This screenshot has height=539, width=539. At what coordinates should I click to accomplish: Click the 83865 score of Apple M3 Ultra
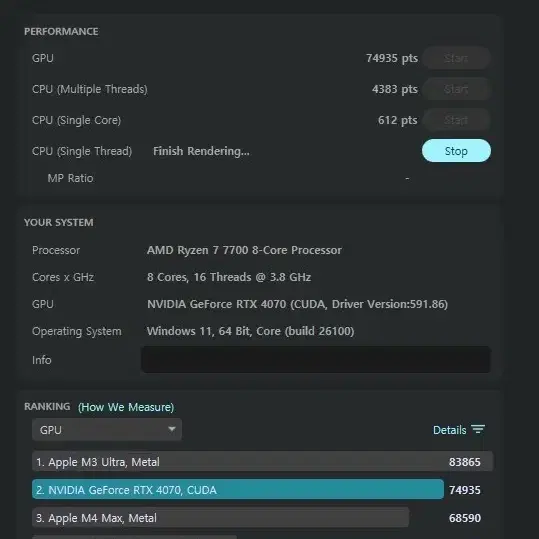[x=464, y=462]
